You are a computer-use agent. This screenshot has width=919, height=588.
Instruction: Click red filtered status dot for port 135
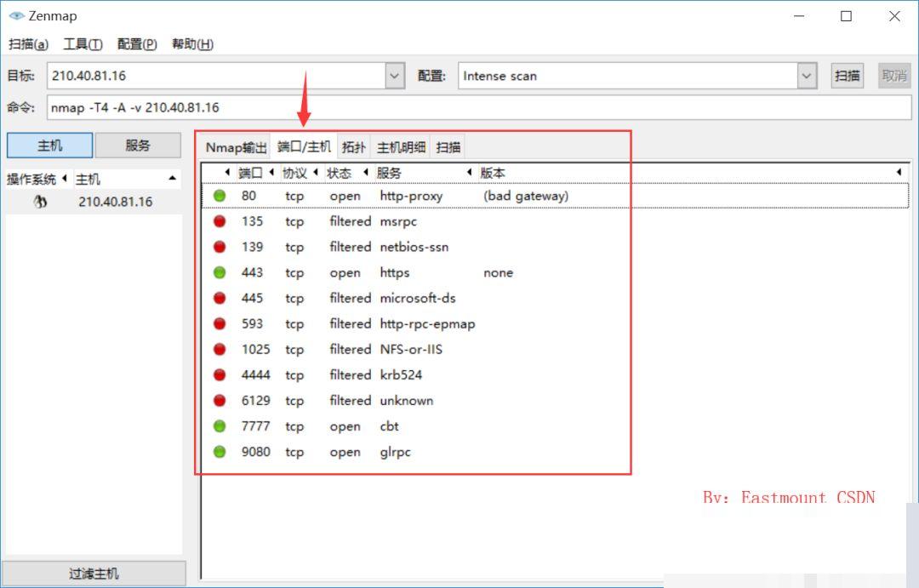tap(220, 221)
